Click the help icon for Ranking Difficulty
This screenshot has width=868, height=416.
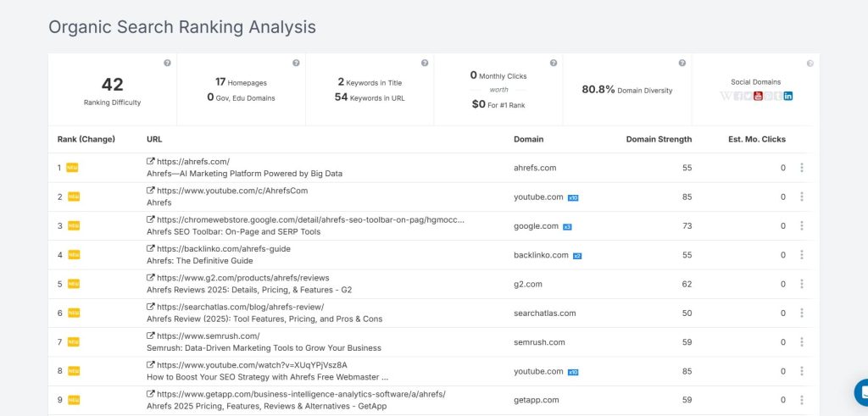pyautogui.click(x=167, y=64)
